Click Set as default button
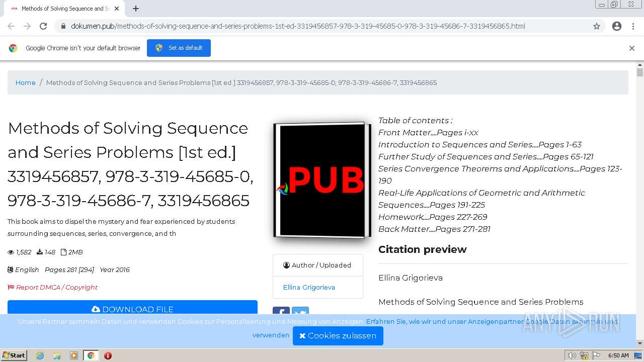The width and height of the screenshot is (644, 362). pos(179,48)
